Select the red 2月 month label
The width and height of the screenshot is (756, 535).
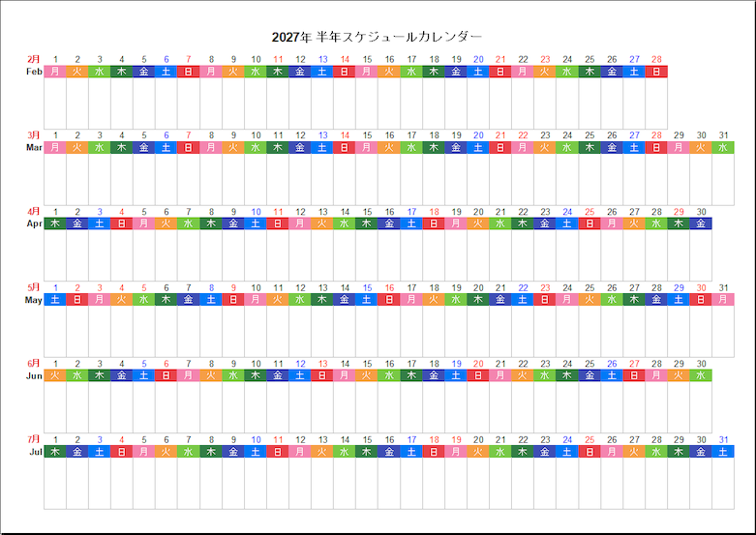point(34,59)
